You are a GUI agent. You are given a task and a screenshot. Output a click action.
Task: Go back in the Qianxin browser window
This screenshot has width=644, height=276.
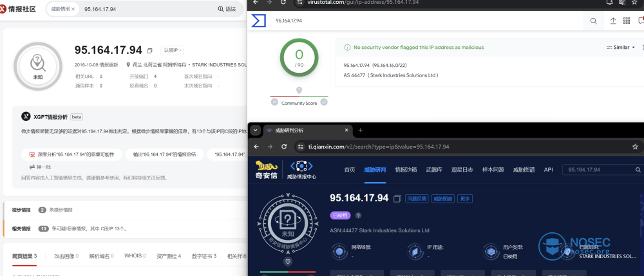coord(256,147)
